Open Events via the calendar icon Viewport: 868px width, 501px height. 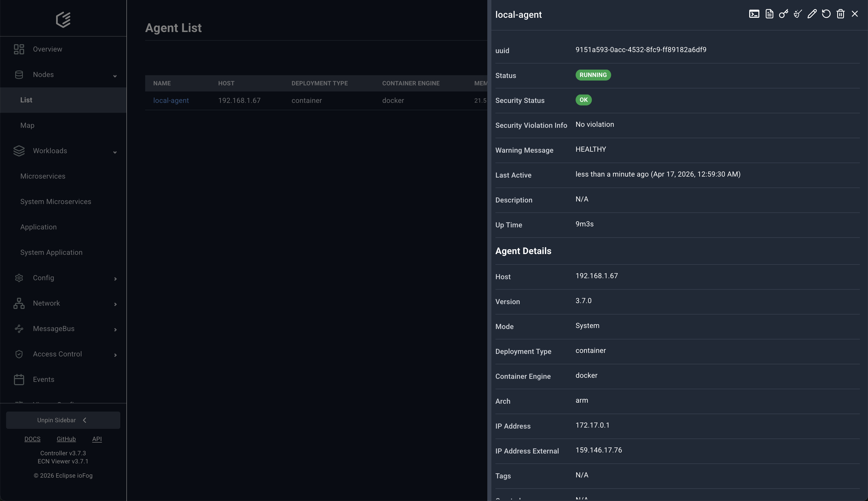coord(19,379)
